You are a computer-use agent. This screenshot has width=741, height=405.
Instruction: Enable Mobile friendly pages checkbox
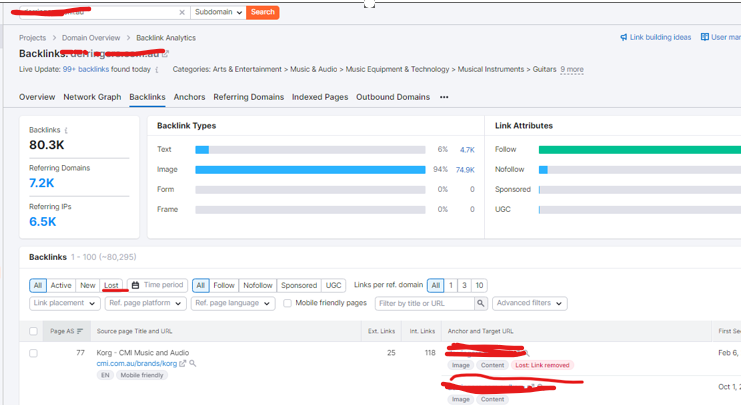287,303
